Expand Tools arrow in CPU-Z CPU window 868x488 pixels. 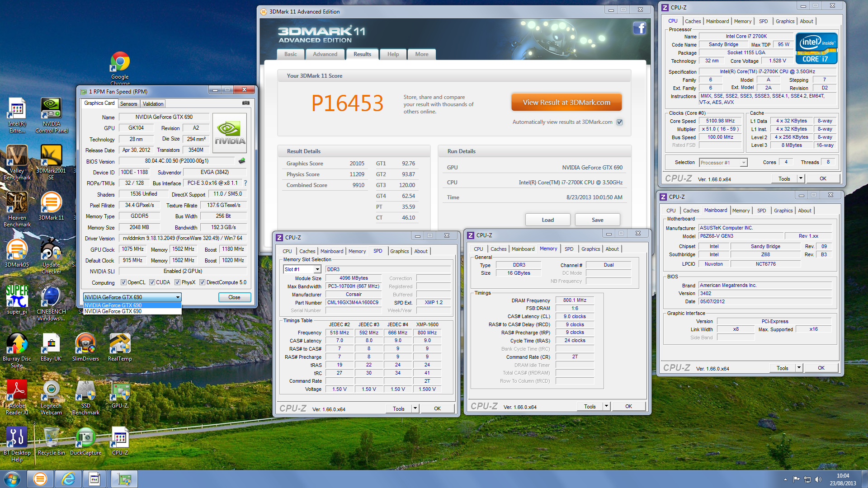800,178
